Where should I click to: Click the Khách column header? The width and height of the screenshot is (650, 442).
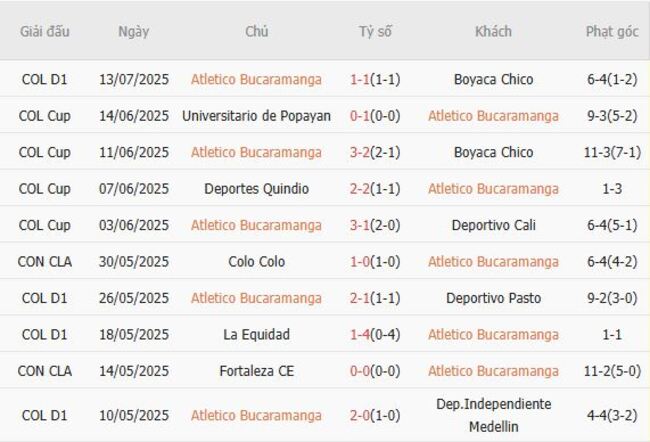click(x=493, y=32)
